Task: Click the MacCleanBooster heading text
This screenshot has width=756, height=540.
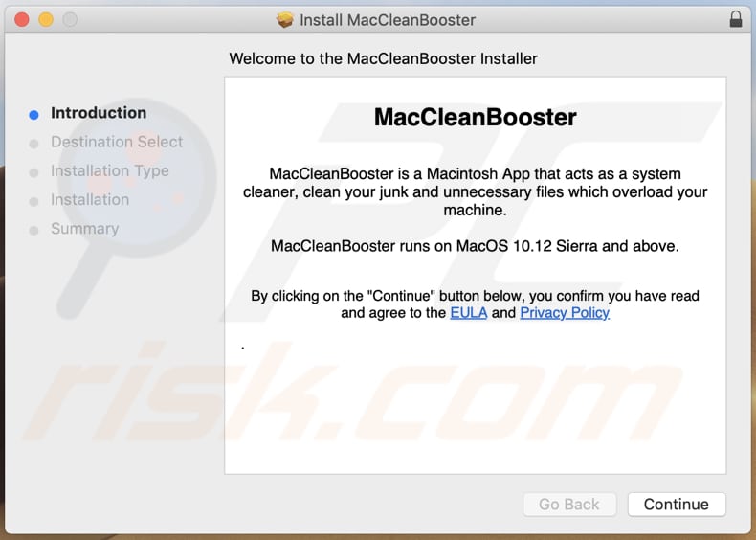Action: coord(475,117)
